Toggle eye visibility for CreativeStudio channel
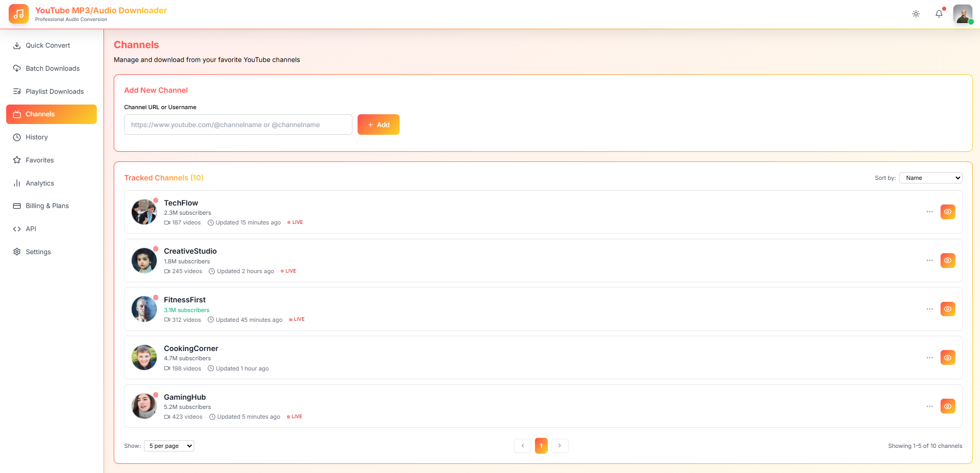Viewport: 980px width, 473px height. pos(948,261)
